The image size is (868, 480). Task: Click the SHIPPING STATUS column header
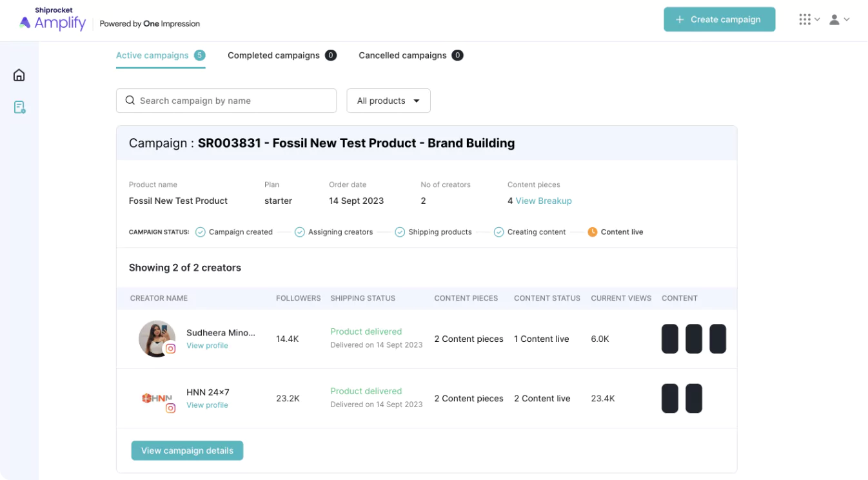pyautogui.click(x=363, y=298)
